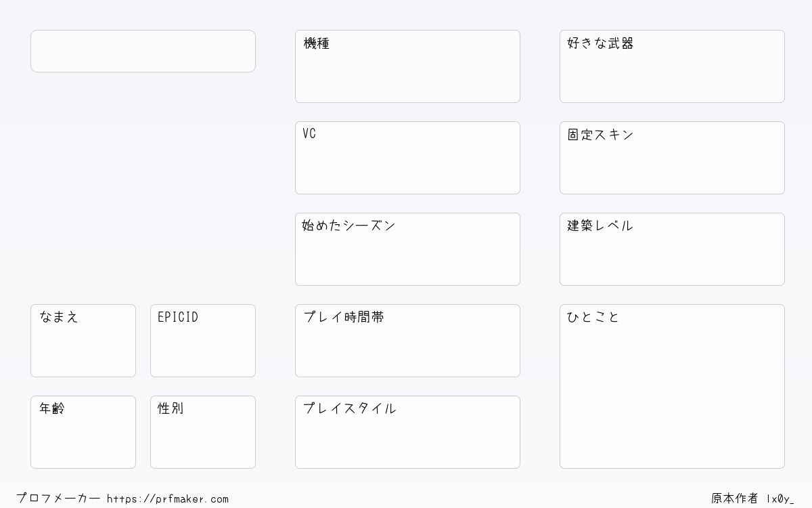Click the 原本作者 lx0y_ credit text
The height and width of the screenshot is (508, 812).
752,499
